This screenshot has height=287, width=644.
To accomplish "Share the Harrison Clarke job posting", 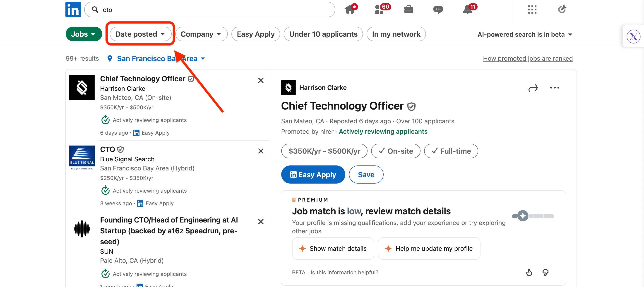I will click(533, 88).
